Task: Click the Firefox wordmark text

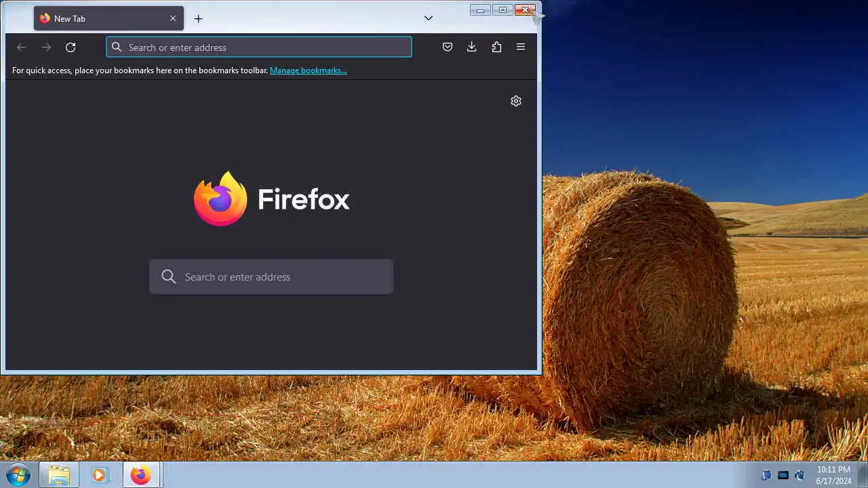Action: (x=304, y=199)
